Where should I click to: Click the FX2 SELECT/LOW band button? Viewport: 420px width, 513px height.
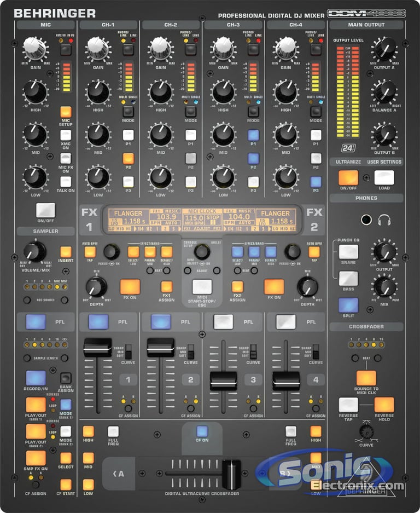[238, 252]
